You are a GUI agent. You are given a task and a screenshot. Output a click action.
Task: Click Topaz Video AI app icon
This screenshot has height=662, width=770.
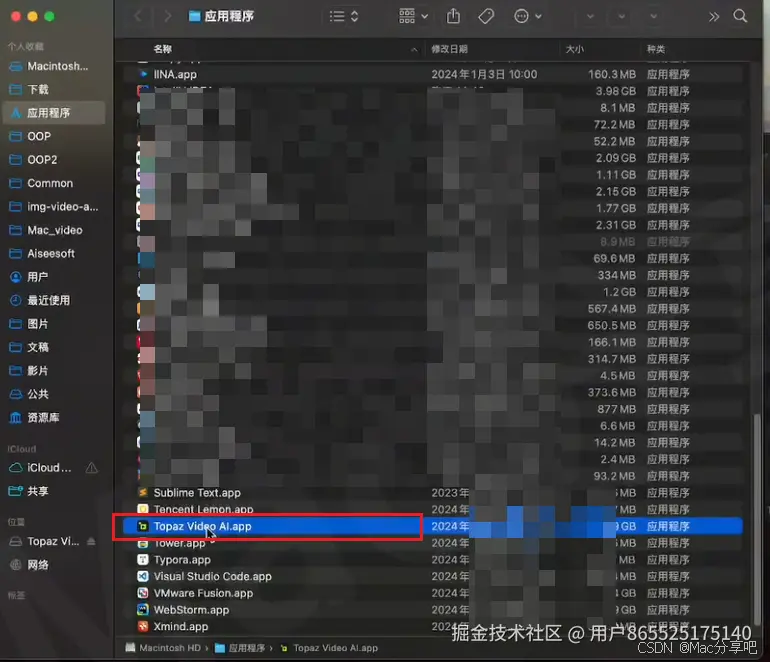(143, 526)
